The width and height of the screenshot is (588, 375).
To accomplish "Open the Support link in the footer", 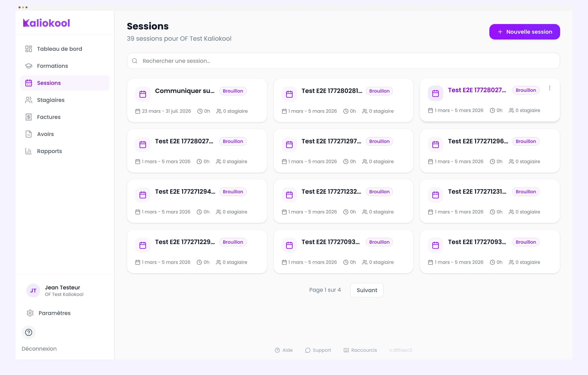I will tap(318, 350).
